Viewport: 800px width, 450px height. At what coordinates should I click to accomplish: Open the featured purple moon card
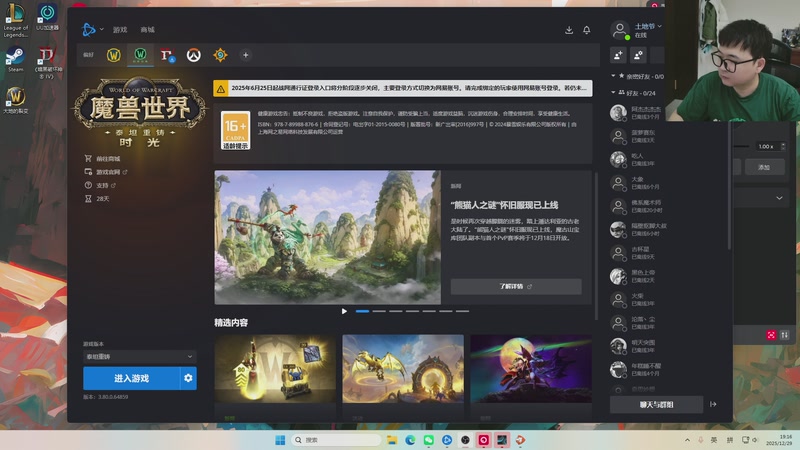(x=531, y=369)
